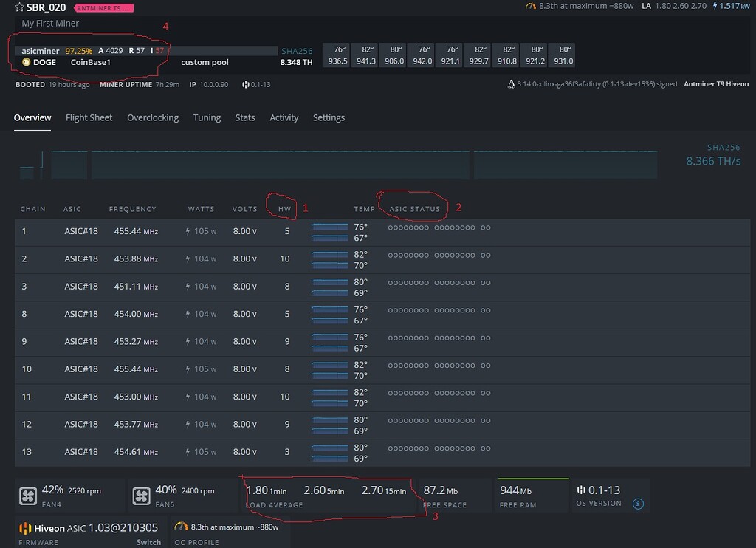
Task: Switch to the Overclocking tab
Action: pyautogui.click(x=153, y=117)
